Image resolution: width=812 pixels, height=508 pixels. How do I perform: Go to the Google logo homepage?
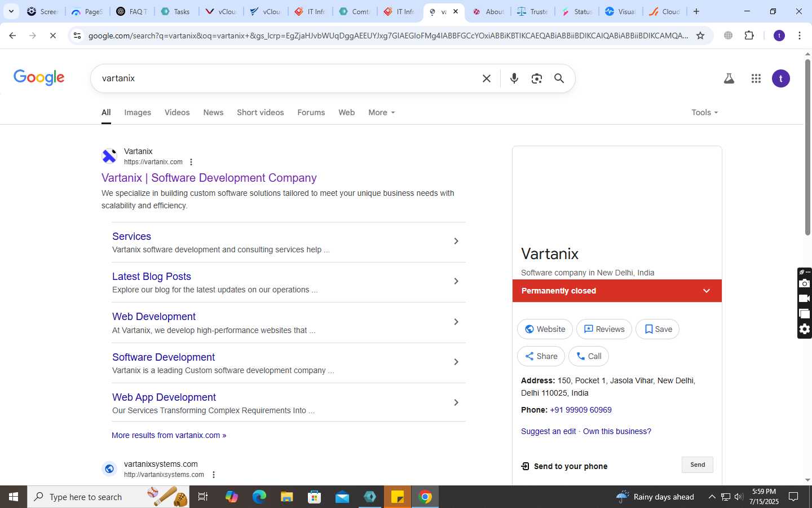[x=39, y=78]
